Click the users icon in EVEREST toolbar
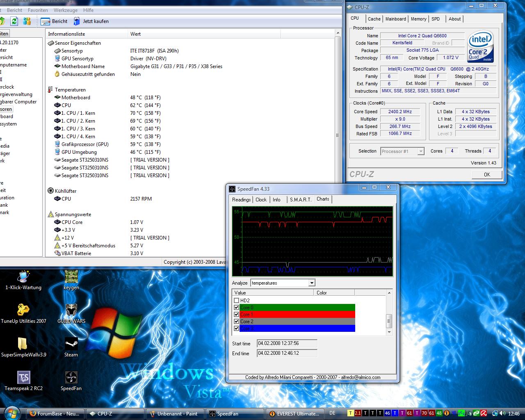The width and height of the screenshot is (525, 420). [27, 21]
